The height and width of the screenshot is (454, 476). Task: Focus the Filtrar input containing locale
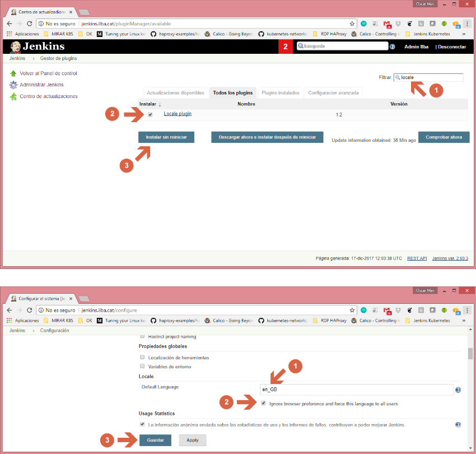(428, 77)
